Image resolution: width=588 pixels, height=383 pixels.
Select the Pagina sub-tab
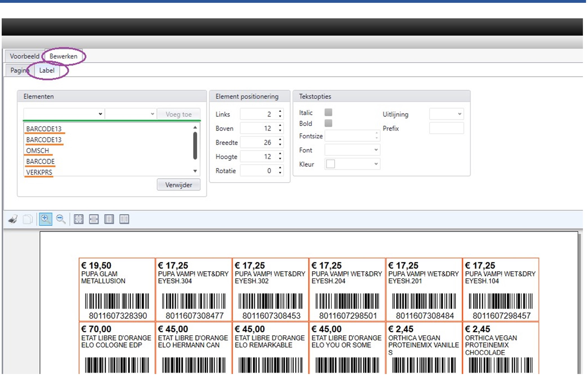coord(20,70)
